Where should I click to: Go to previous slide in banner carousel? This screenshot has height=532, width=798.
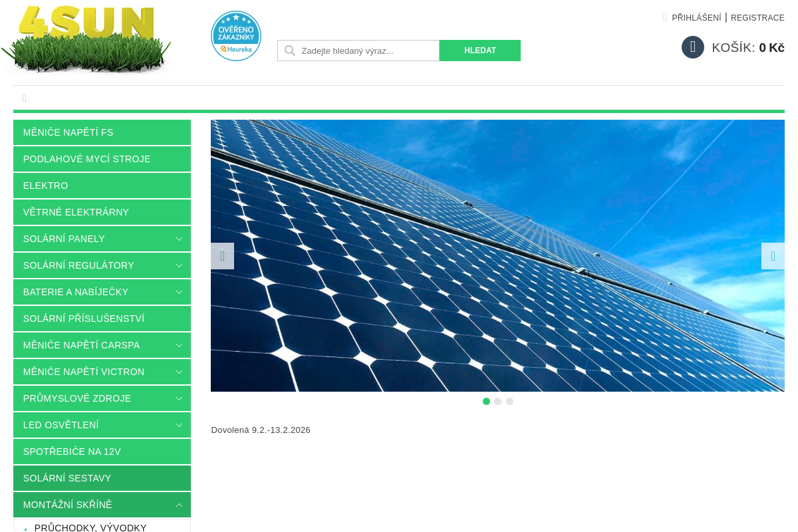[222, 256]
